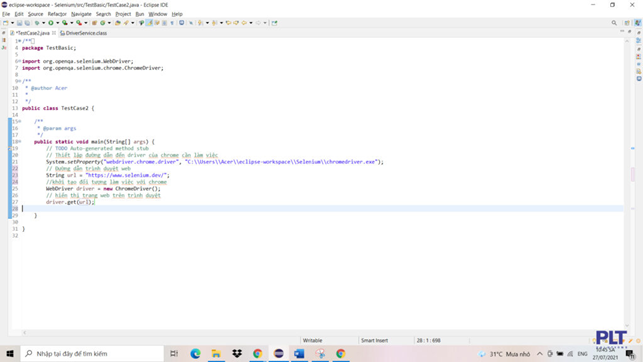The width and height of the screenshot is (643, 362).
Task: Switch to the DriverService.class tab
Action: click(x=83, y=33)
